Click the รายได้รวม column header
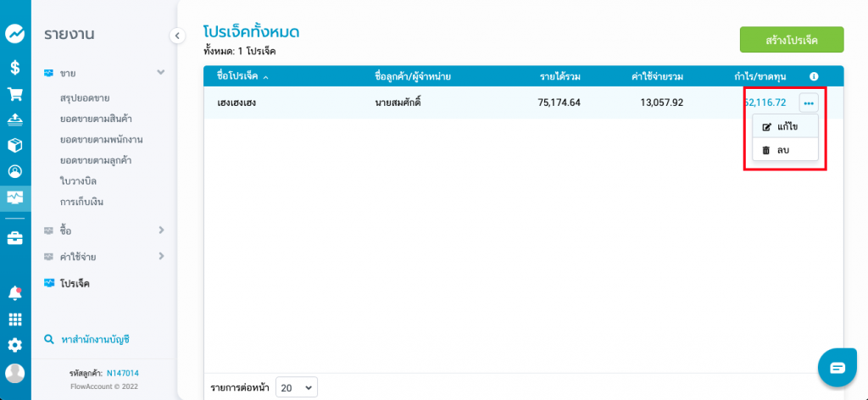Image resolution: width=868 pixels, height=400 pixels. (x=560, y=76)
